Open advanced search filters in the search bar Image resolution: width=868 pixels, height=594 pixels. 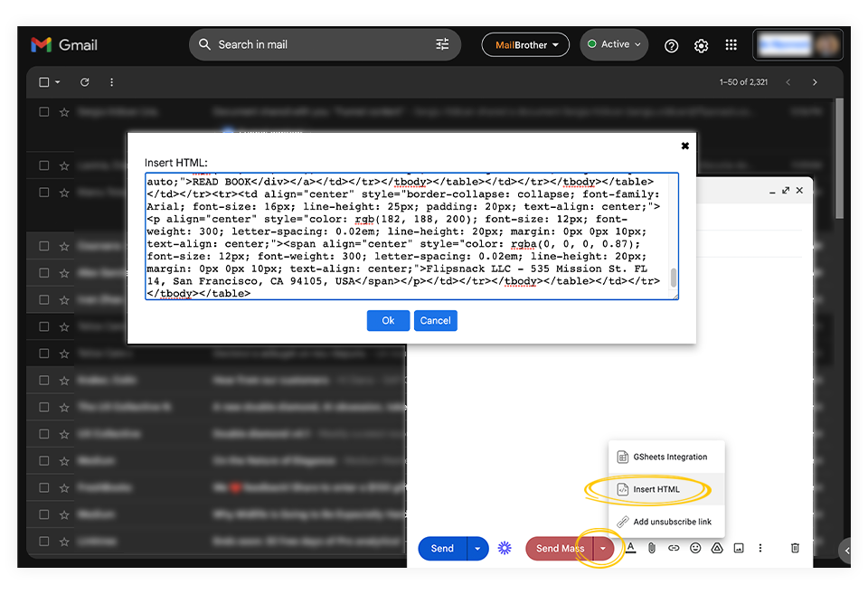[x=442, y=44]
